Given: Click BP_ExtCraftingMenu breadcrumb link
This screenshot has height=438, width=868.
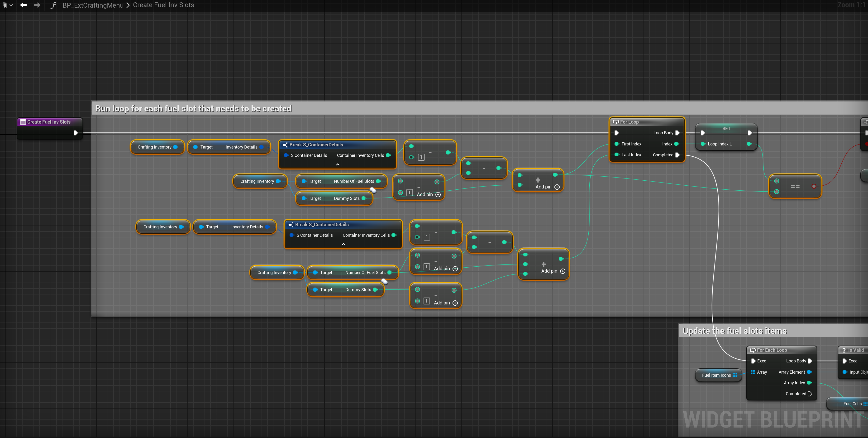Looking at the screenshot, I should (93, 5).
